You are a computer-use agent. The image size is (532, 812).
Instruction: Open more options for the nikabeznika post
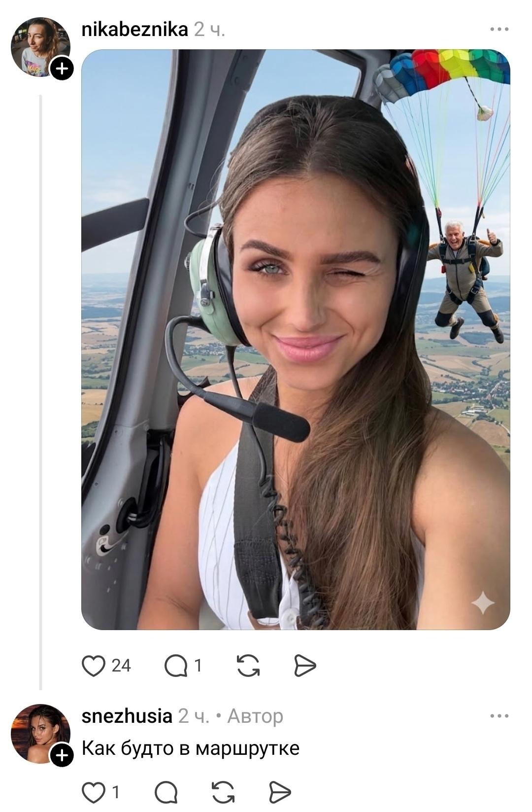point(499,30)
